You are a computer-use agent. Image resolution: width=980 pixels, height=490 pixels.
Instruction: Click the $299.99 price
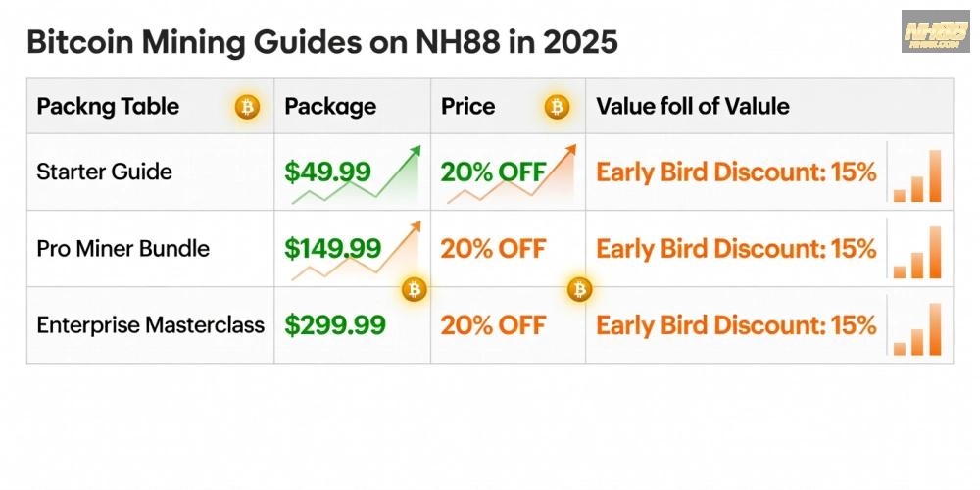335,325
